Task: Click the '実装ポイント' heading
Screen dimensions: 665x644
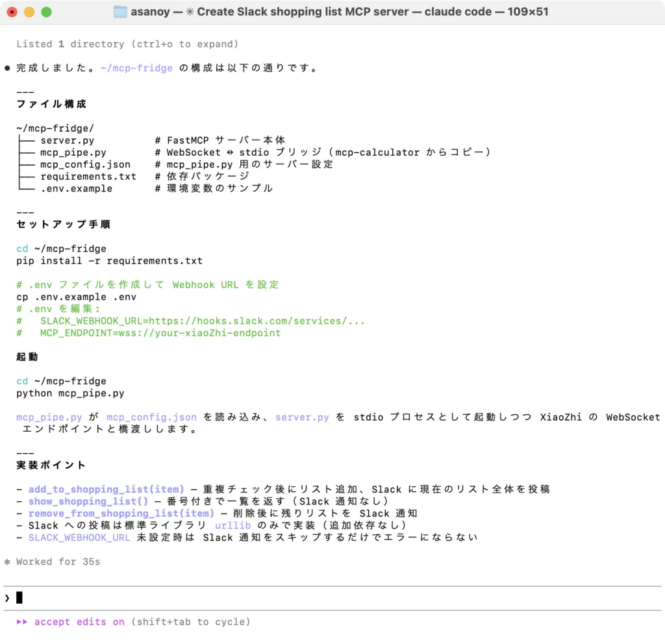Action: click(x=51, y=465)
